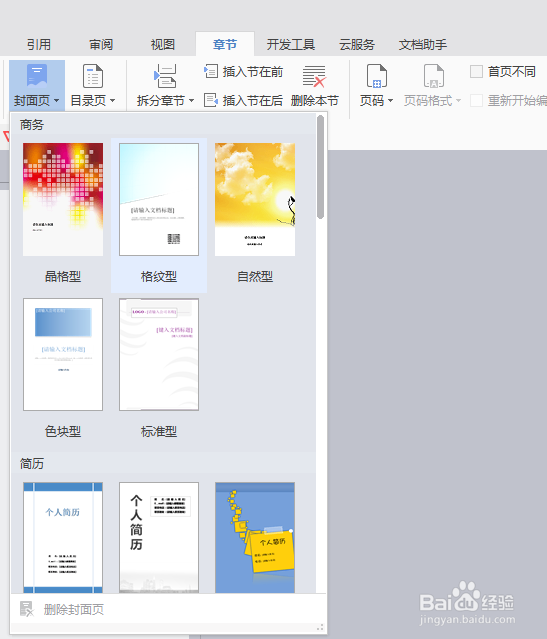Expand the 封面页 dropdown arrow
Viewport: 547px width, 639px height.
pyautogui.click(x=56, y=101)
